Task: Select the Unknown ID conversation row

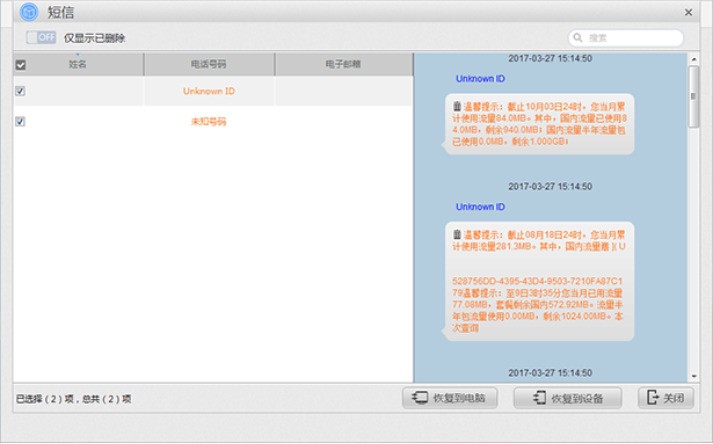Action: pos(208,91)
